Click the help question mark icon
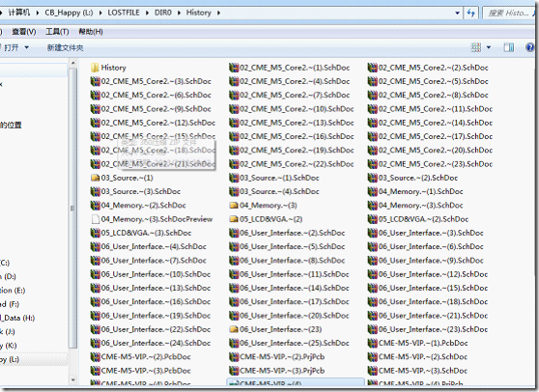Image resolution: width=539 pixels, height=392 pixels. pyautogui.click(x=530, y=47)
